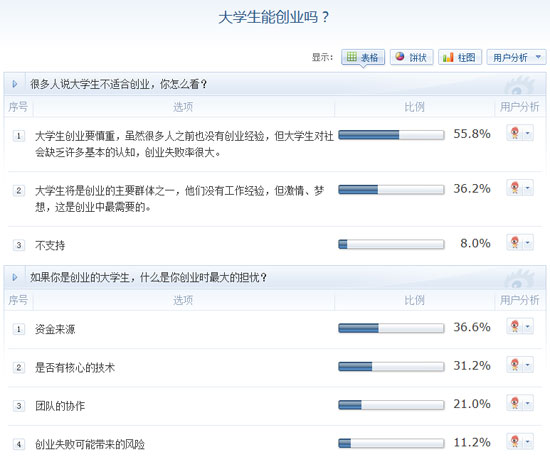Click the 55.8% progress bar

(391, 135)
